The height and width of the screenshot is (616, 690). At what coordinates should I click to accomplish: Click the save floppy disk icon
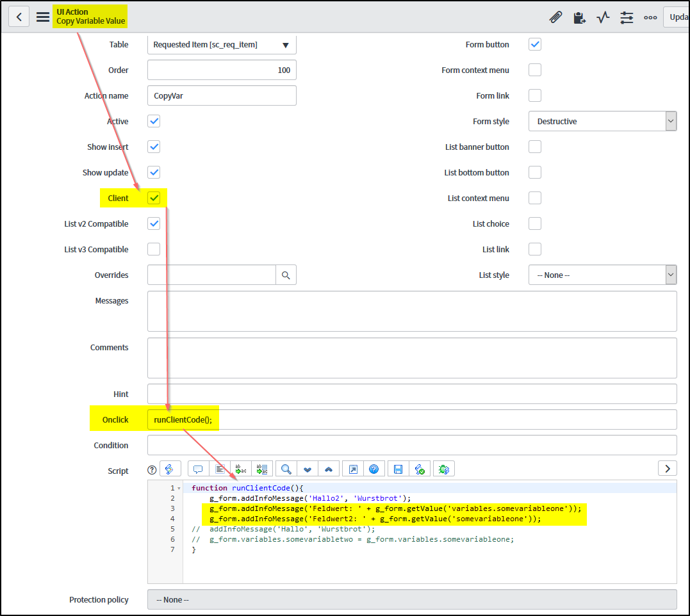[x=398, y=469]
